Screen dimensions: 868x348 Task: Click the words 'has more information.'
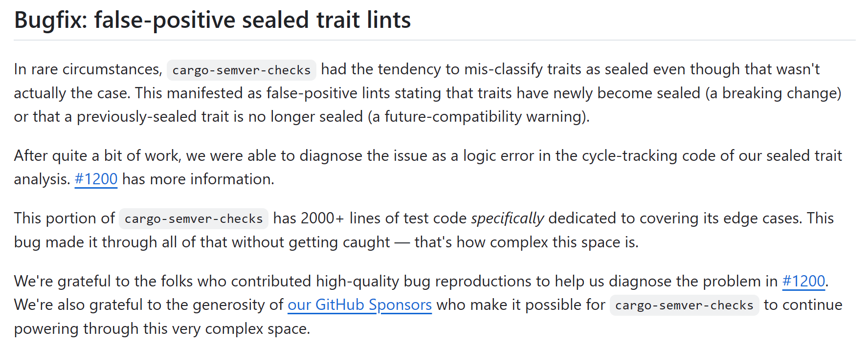point(198,179)
